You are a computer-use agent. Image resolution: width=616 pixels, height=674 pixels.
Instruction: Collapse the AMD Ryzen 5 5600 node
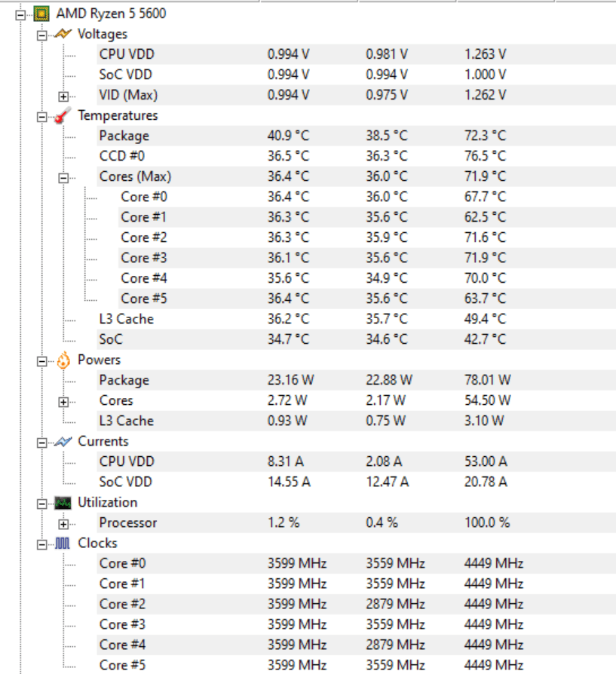tap(20, 14)
